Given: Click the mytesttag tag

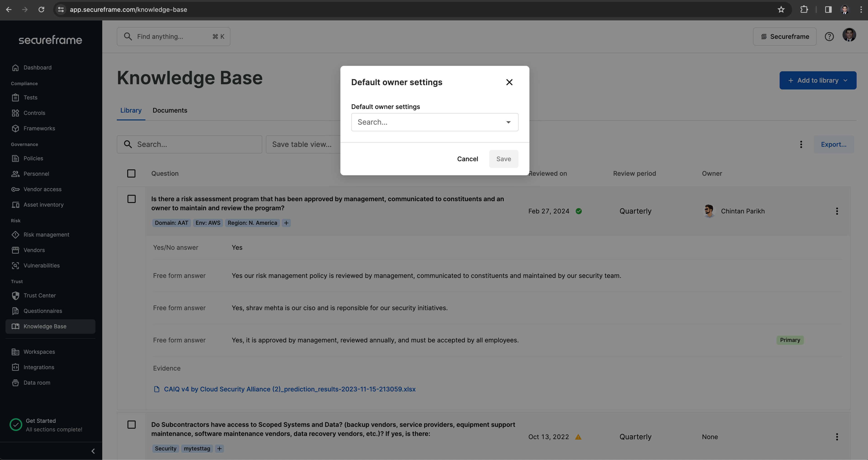Looking at the screenshot, I should pyautogui.click(x=197, y=449).
